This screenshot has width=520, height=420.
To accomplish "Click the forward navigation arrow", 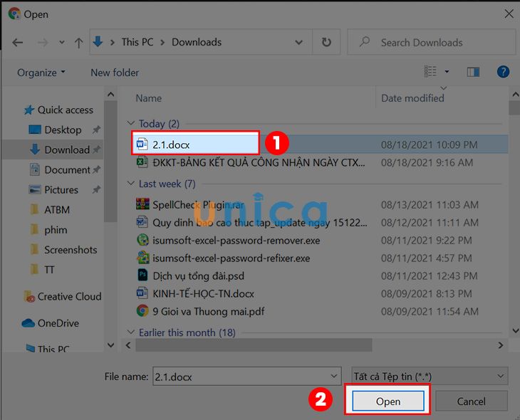I will tap(43, 43).
